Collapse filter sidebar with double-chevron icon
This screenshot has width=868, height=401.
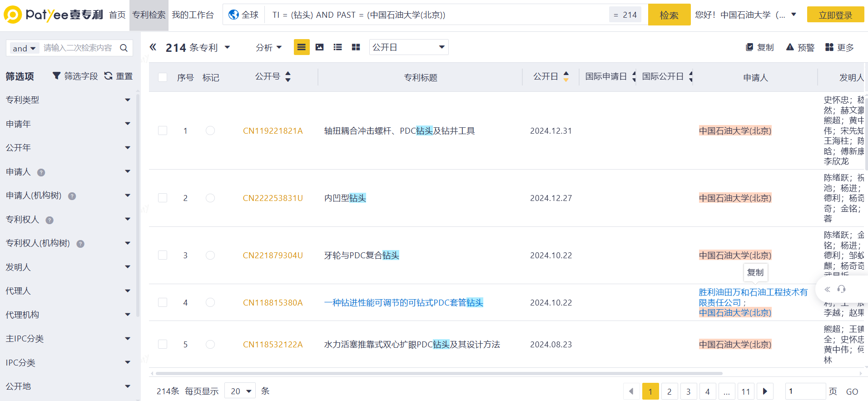pyautogui.click(x=153, y=47)
